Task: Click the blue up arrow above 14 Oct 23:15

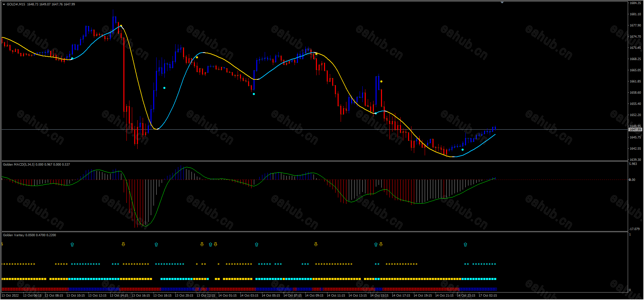Action: (465, 244)
